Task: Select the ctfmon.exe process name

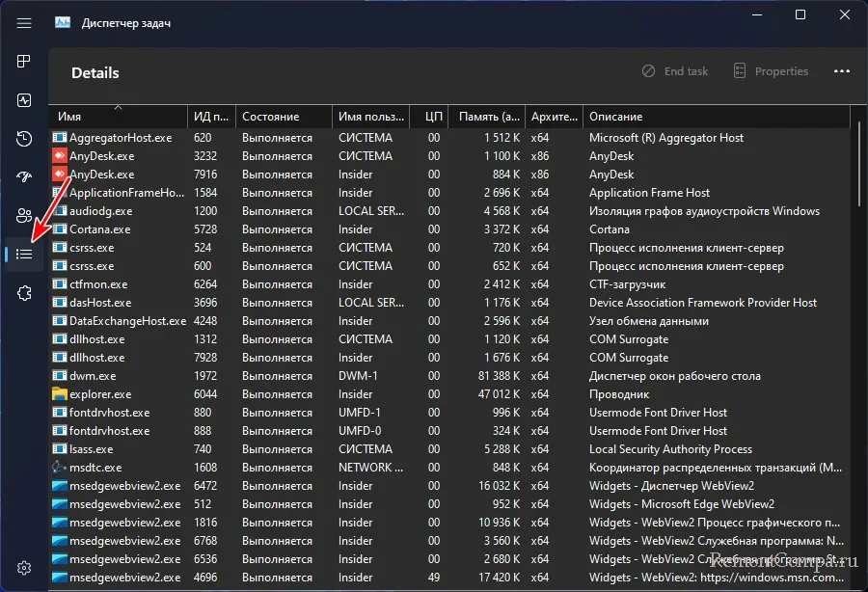Action: tap(98, 284)
